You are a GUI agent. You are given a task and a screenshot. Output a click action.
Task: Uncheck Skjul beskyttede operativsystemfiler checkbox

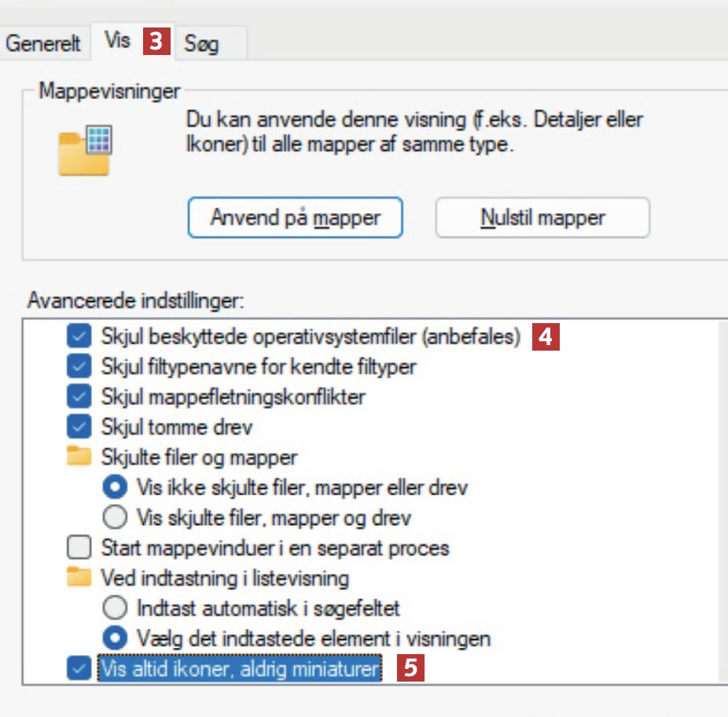tap(79, 336)
